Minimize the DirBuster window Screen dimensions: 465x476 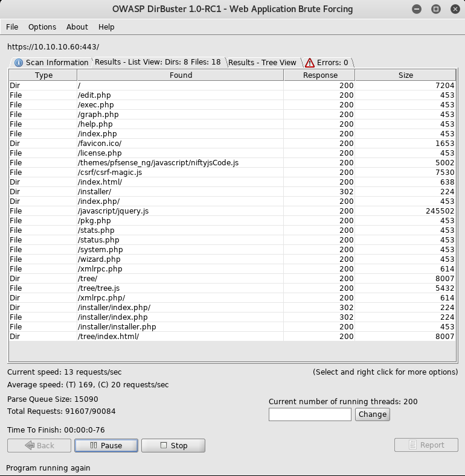click(417, 9)
